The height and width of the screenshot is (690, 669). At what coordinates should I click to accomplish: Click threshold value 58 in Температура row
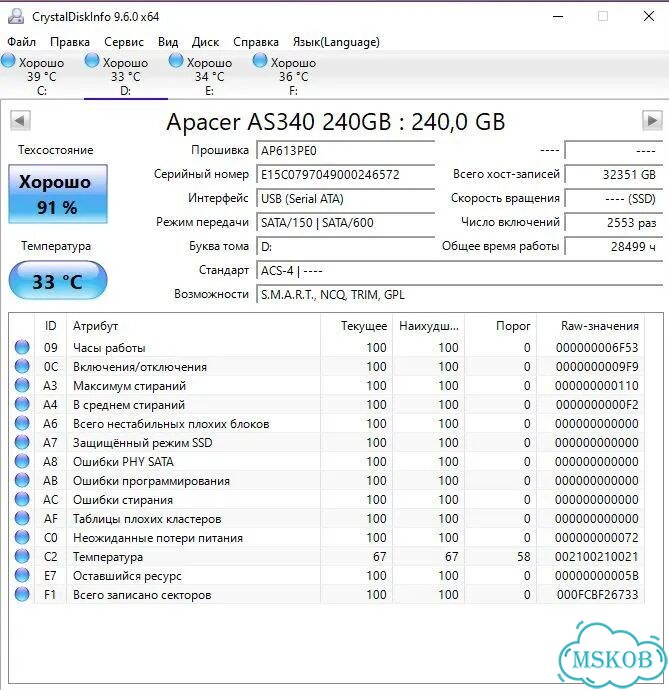[x=524, y=557]
